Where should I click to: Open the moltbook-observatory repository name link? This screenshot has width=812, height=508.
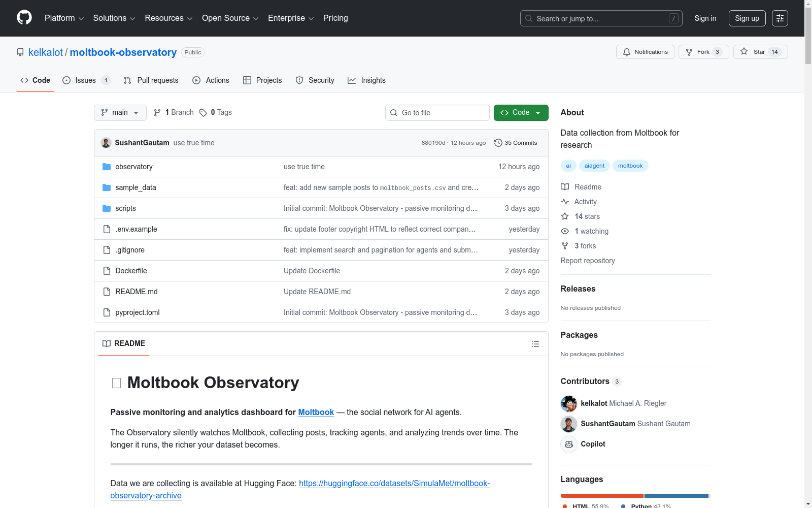[x=123, y=52]
